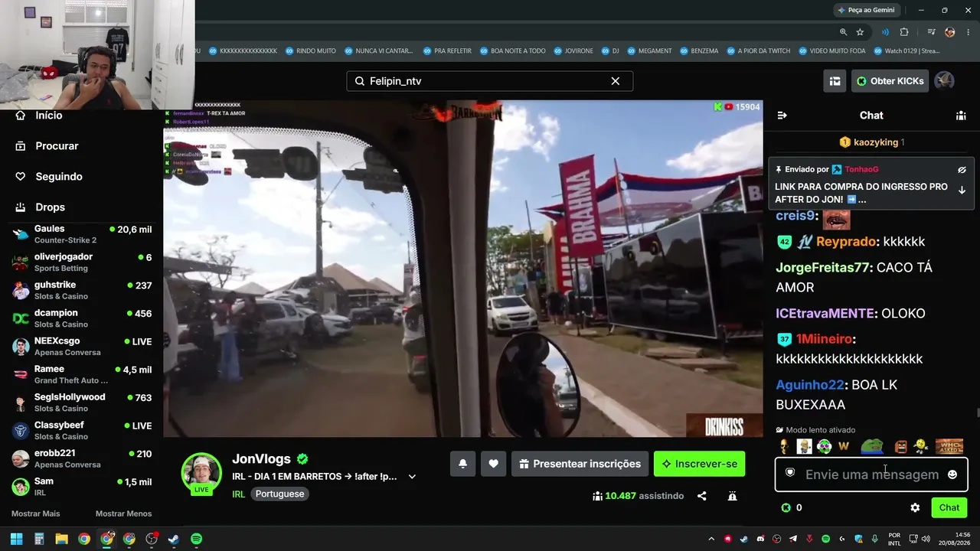Viewport: 980px width, 551px height.
Task: Open Steam from the taskbar
Action: click(174, 539)
